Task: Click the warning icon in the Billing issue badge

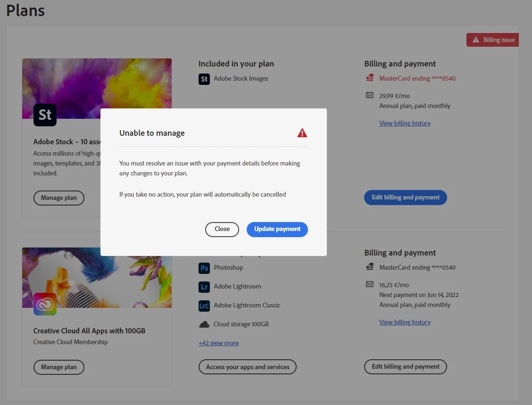Action: pos(476,40)
